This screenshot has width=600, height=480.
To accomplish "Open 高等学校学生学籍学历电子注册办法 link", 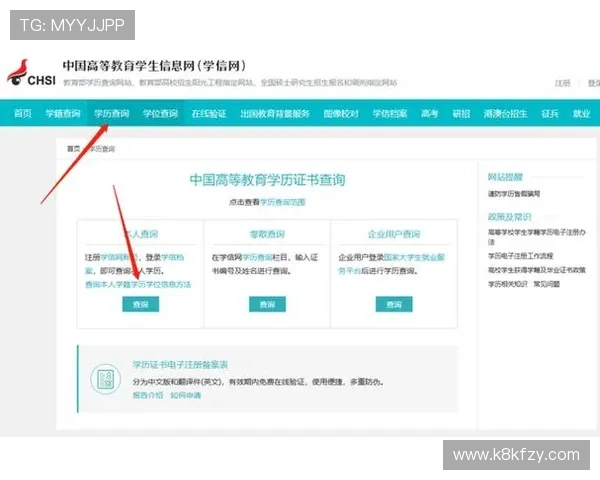I will pos(536,237).
